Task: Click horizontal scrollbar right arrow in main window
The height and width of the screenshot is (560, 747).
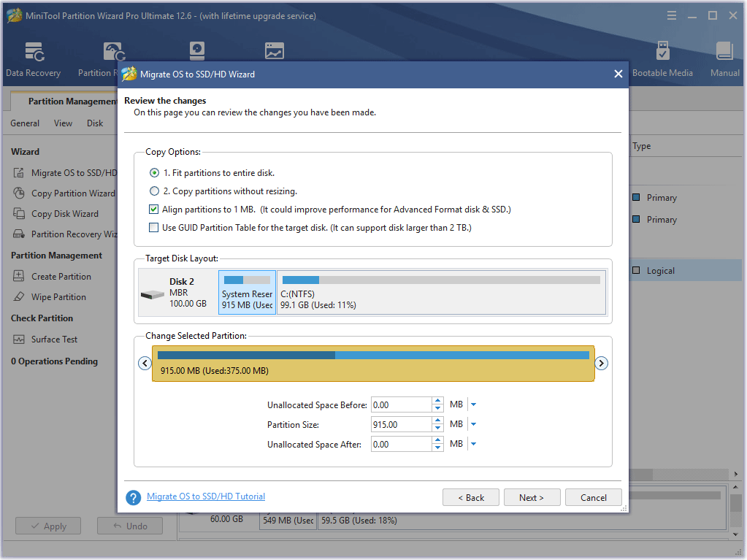Action: tap(736, 475)
